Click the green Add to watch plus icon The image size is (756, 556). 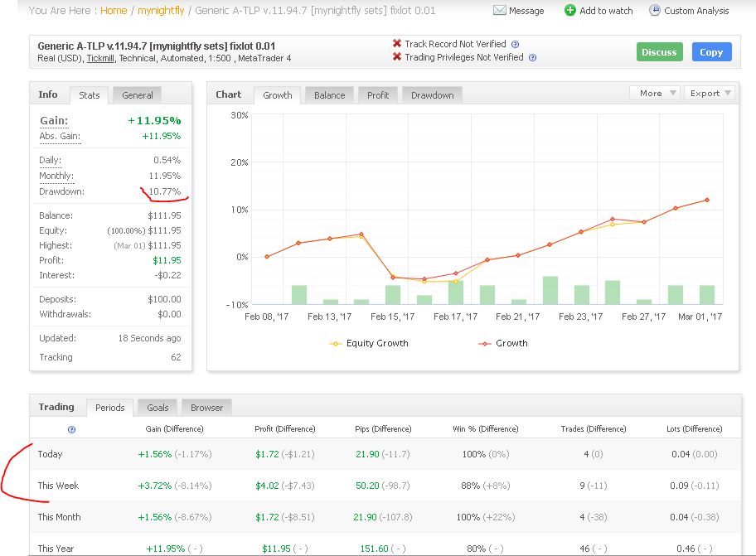pyautogui.click(x=569, y=10)
